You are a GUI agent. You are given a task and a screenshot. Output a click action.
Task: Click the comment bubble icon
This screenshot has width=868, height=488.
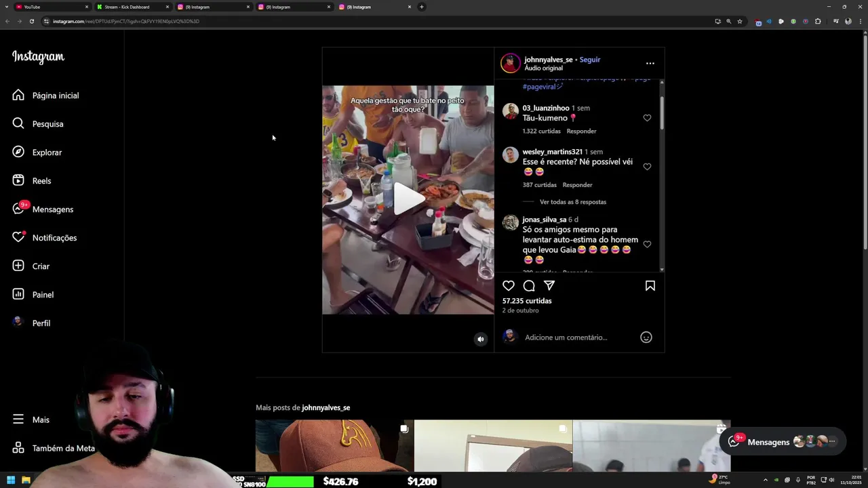click(529, 286)
